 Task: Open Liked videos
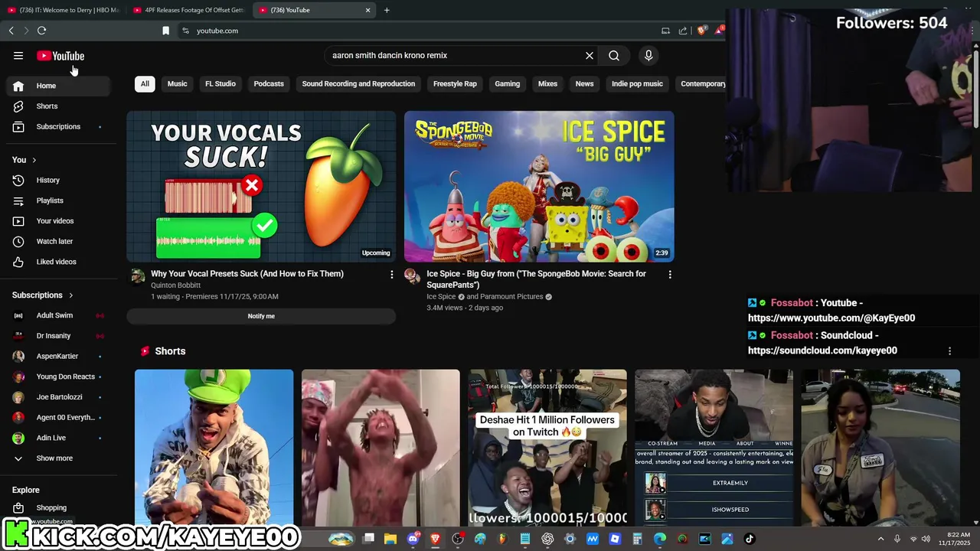pos(58,262)
